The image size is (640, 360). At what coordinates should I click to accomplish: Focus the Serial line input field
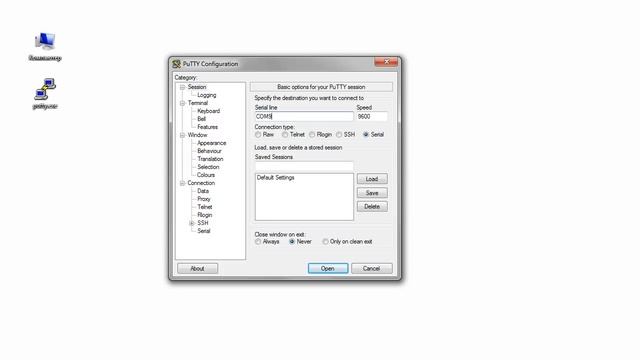304,116
